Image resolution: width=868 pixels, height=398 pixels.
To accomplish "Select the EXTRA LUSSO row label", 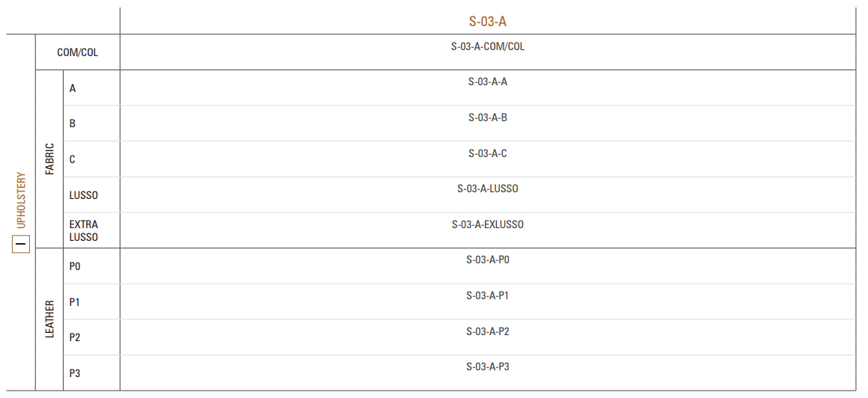I will point(84,230).
